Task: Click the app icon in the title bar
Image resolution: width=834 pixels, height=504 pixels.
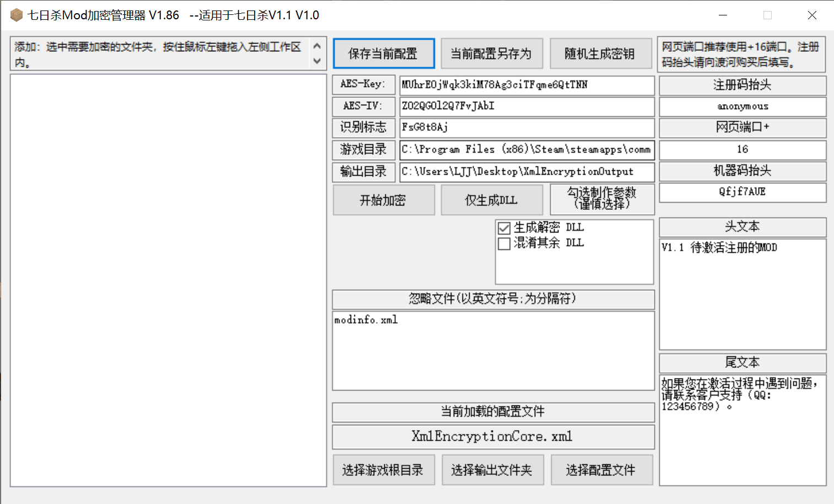Action: coord(17,15)
